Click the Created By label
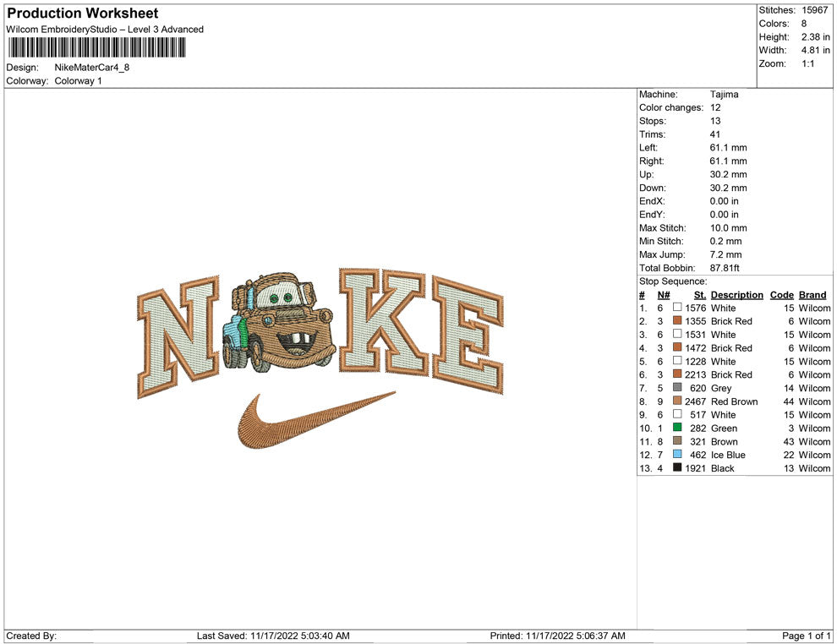Image resolution: width=837 pixels, height=644 pixels. click(x=31, y=636)
